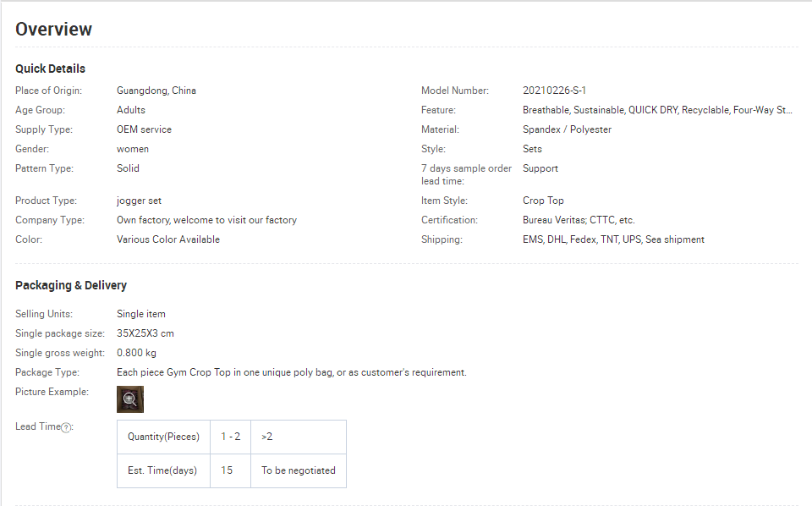The image size is (812, 506).
Task: Click the '35X25X3 cm' package size
Action: (x=145, y=333)
